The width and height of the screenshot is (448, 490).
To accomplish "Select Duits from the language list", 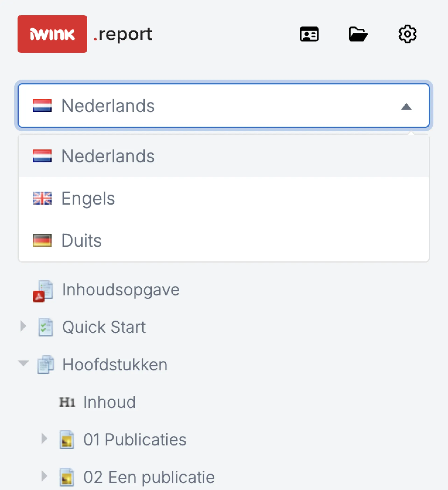I will [x=224, y=240].
